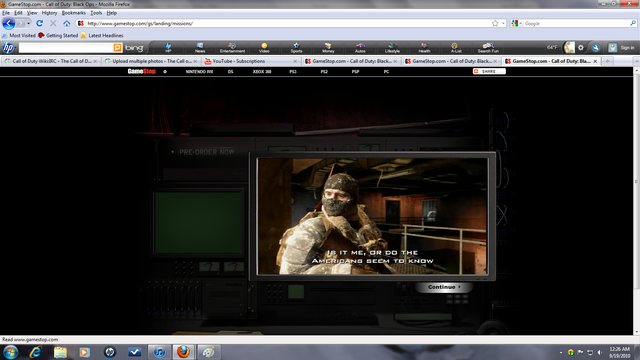Viewport: 640px width, 360px height.
Task: Click the orange Bing search button
Action: 118,48
